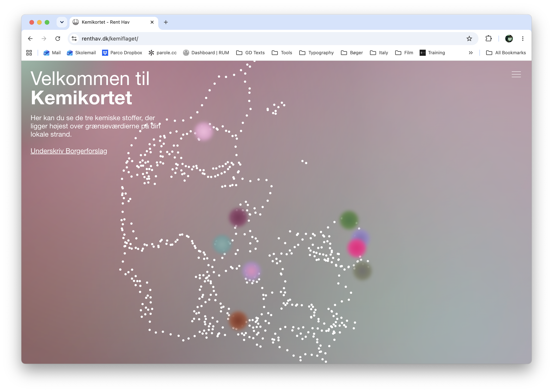Open the apps grid in bookmarks bar
Viewport: 553px width, 392px height.
pyautogui.click(x=29, y=53)
